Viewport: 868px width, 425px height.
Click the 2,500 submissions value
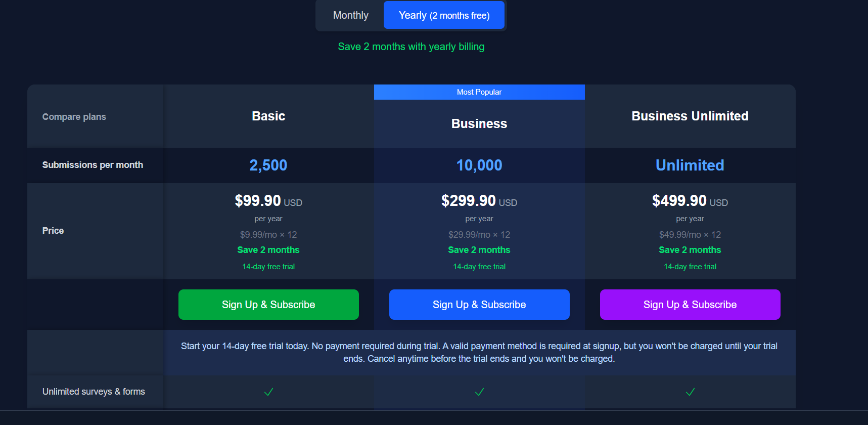tap(268, 165)
